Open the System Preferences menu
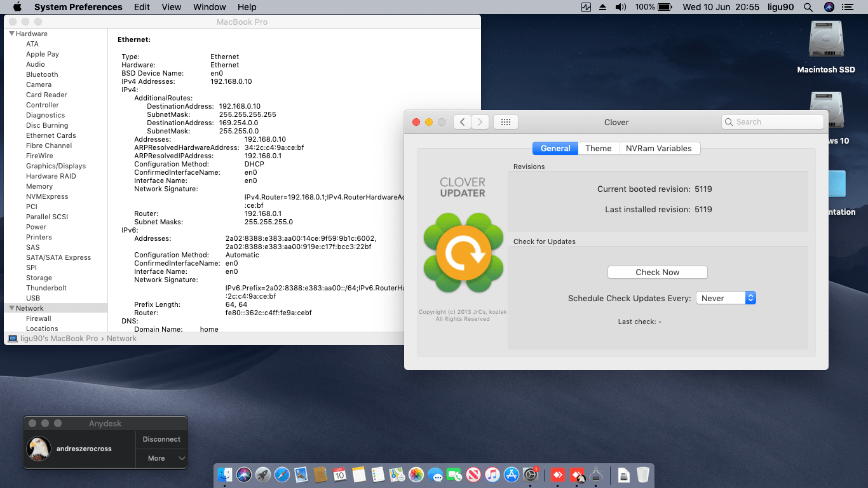868x488 pixels. (78, 7)
